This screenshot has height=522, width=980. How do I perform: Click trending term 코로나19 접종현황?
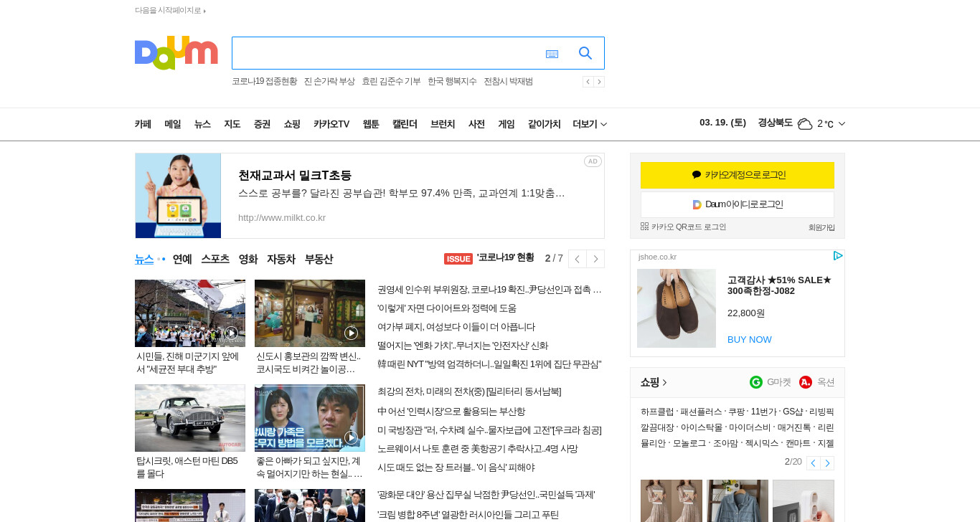(264, 82)
